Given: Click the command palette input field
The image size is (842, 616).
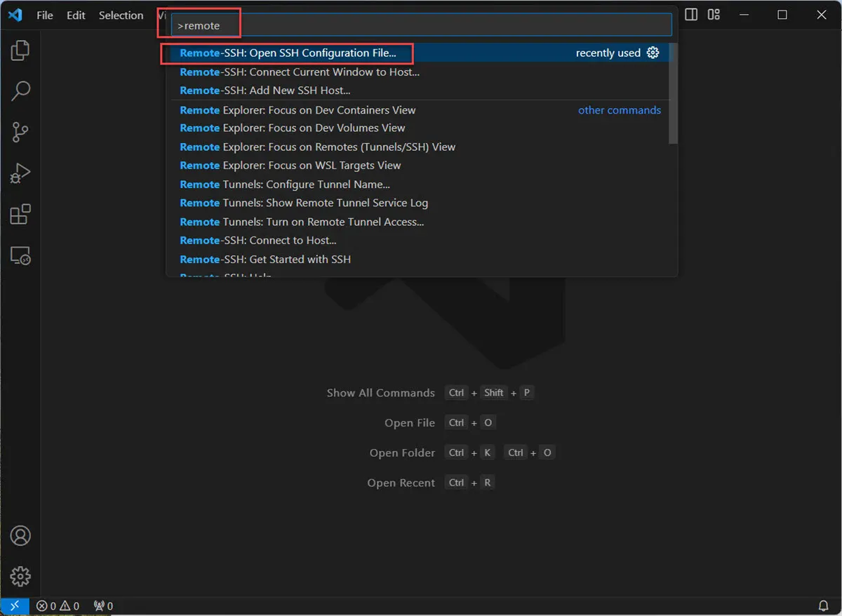Looking at the screenshot, I should [x=421, y=24].
